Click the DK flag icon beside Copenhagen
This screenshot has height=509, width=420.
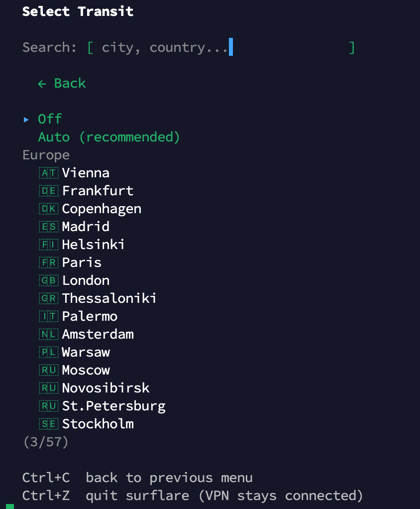[x=49, y=209]
